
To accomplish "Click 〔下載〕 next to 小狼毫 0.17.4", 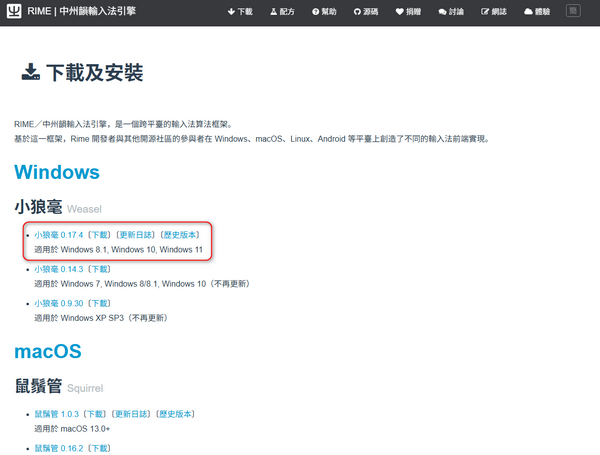I will click(99, 235).
